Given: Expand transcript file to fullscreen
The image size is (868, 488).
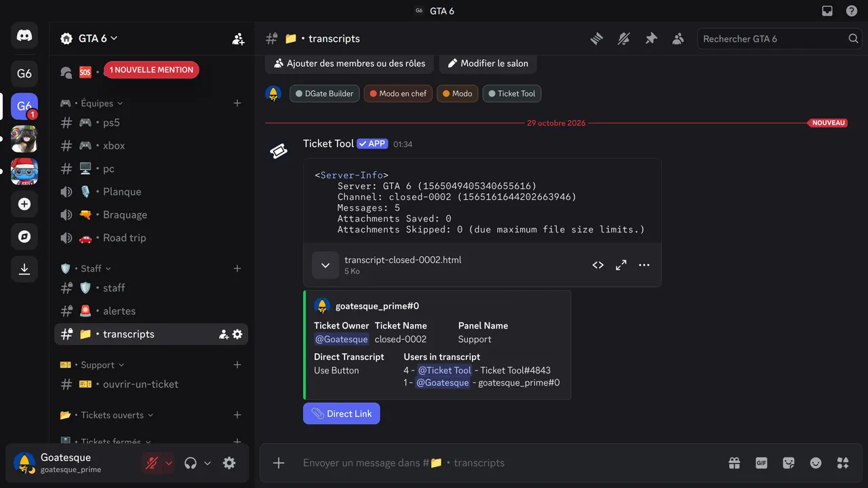Looking at the screenshot, I should 621,265.
